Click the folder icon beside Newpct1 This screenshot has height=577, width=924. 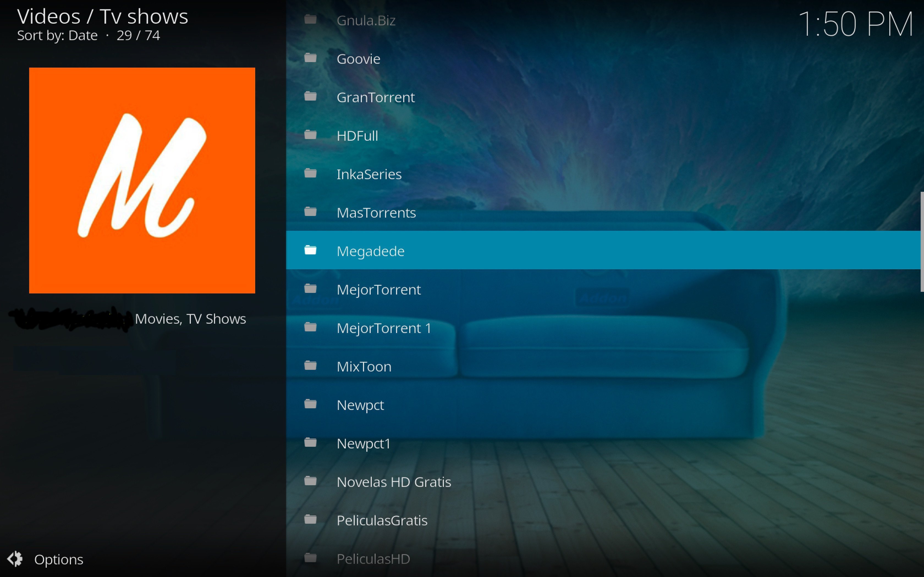310,443
